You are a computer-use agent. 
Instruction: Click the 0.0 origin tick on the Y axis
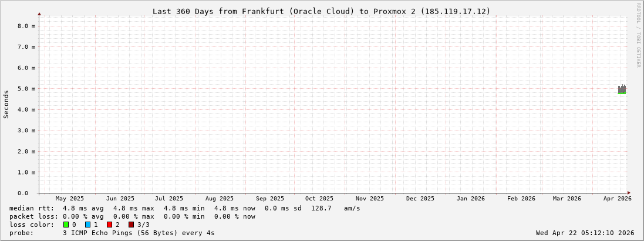tap(23, 193)
